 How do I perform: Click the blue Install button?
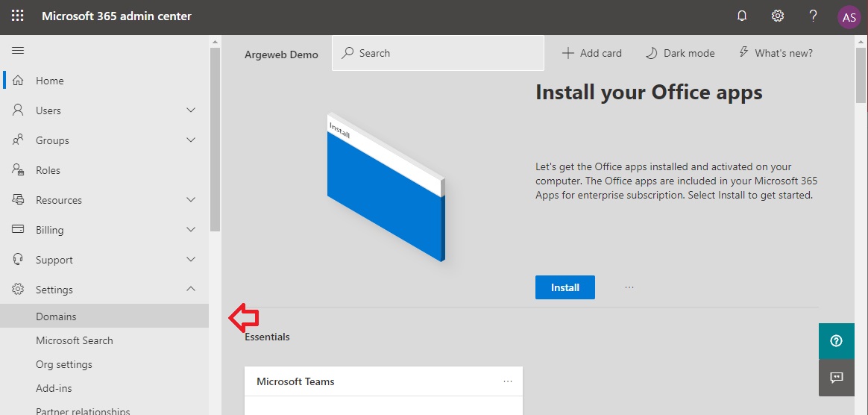564,287
